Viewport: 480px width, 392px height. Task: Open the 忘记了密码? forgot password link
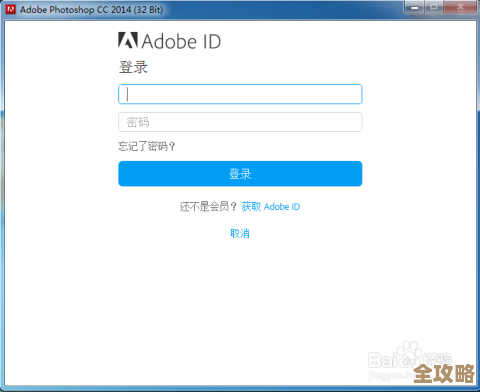(x=147, y=146)
